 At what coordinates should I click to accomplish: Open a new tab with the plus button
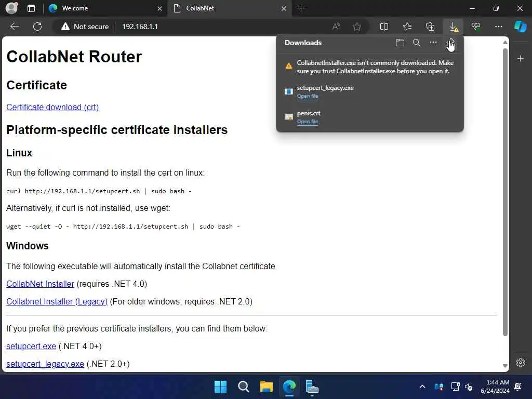[301, 8]
